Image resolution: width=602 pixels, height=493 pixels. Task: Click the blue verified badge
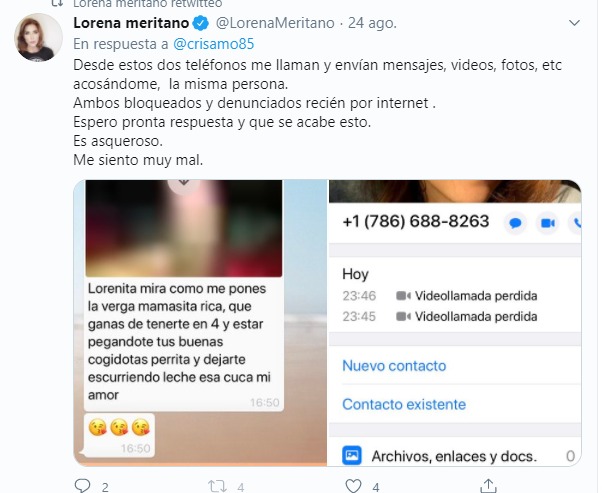point(200,23)
